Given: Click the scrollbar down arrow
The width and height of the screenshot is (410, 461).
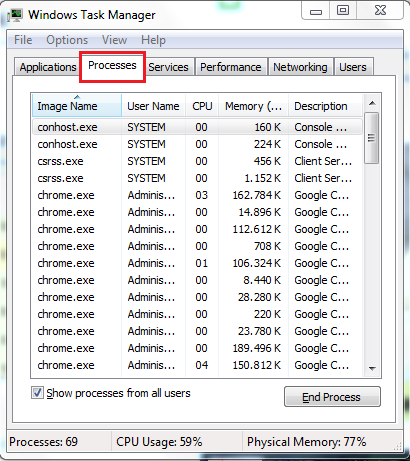Looking at the screenshot, I should pos(372,368).
